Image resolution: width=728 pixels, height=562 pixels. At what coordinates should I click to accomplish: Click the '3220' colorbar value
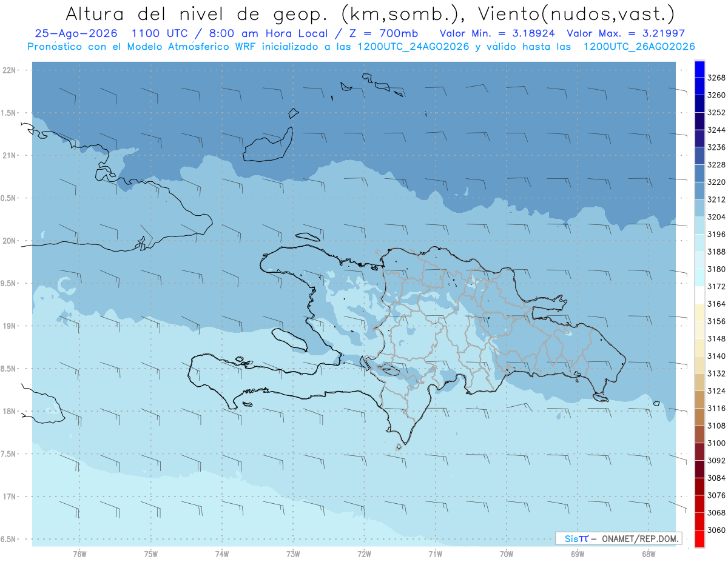[716, 182]
